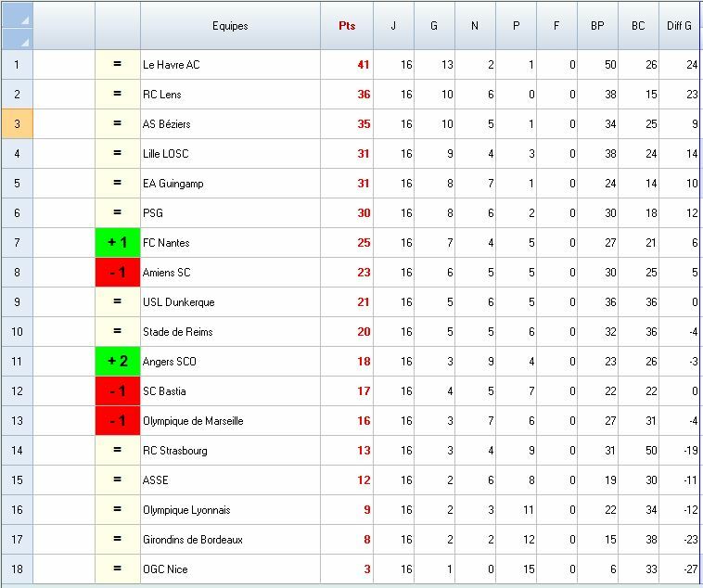Select the Girondins de Bordeaux cell
703x588 pixels.
pyautogui.click(x=229, y=540)
